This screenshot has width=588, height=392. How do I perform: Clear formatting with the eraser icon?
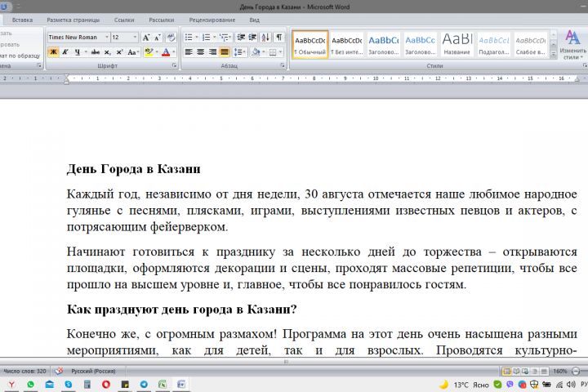[x=171, y=37]
